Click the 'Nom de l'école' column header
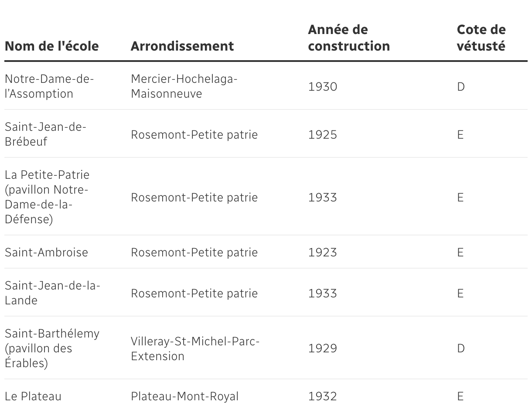532x416 pixels. [51, 46]
